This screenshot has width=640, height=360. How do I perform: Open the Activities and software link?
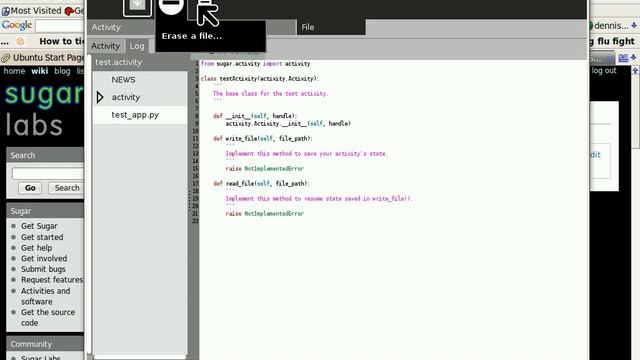tap(45, 296)
